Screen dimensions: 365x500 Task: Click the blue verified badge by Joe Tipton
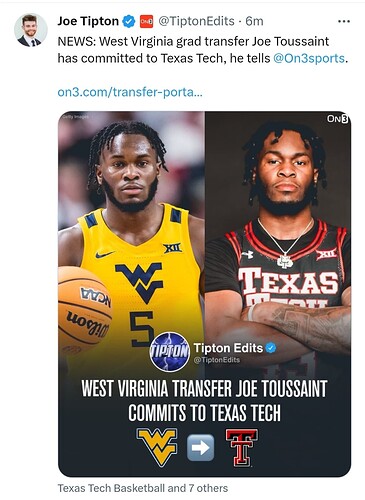tap(129, 21)
